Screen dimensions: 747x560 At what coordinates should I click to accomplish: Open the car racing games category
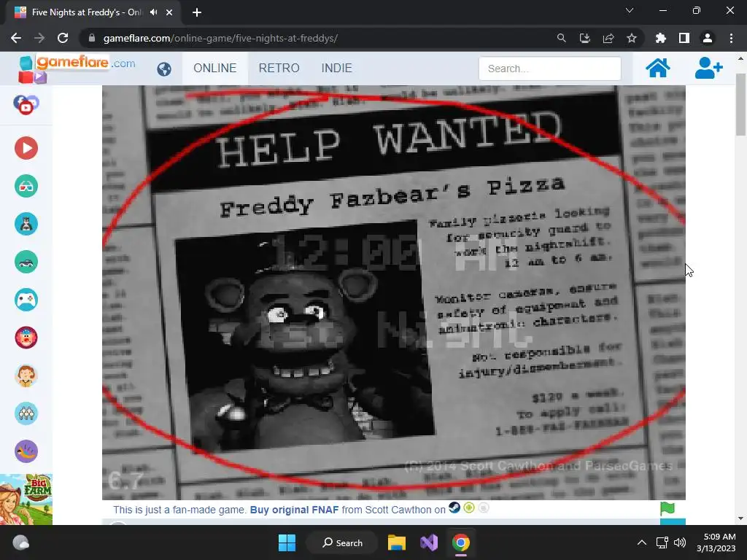coord(26,262)
